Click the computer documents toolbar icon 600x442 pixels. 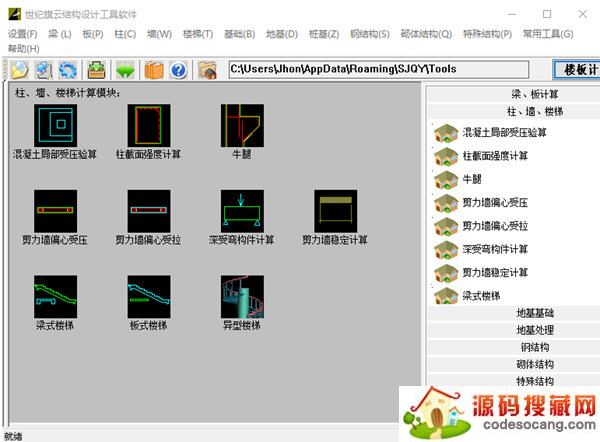pyautogui.click(x=44, y=70)
